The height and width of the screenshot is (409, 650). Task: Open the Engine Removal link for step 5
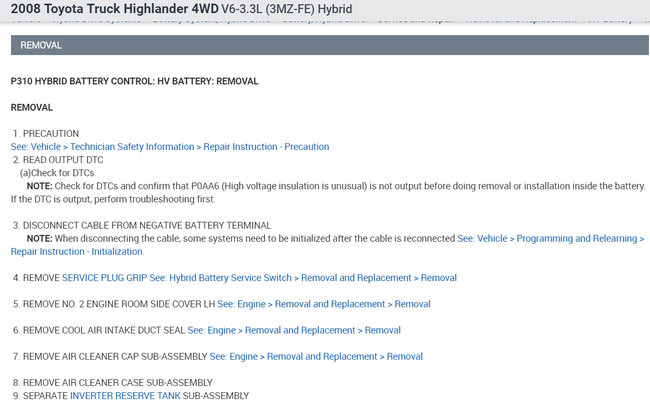[324, 304]
